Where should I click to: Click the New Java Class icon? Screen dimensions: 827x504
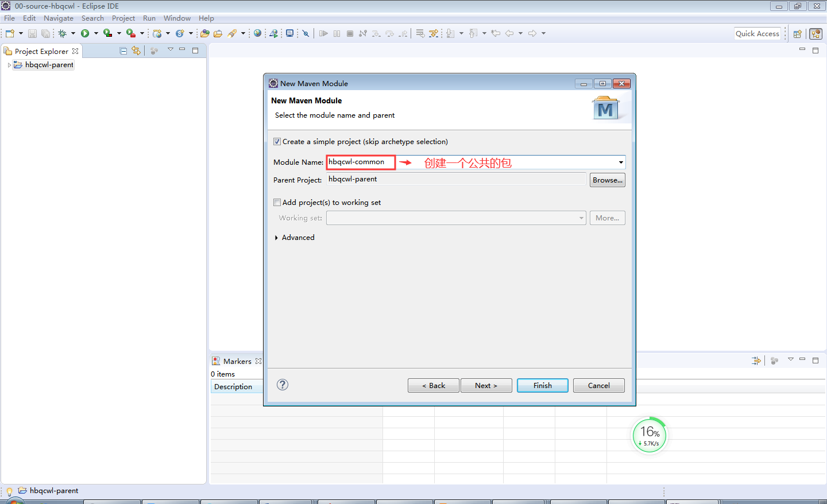pyautogui.click(x=180, y=33)
